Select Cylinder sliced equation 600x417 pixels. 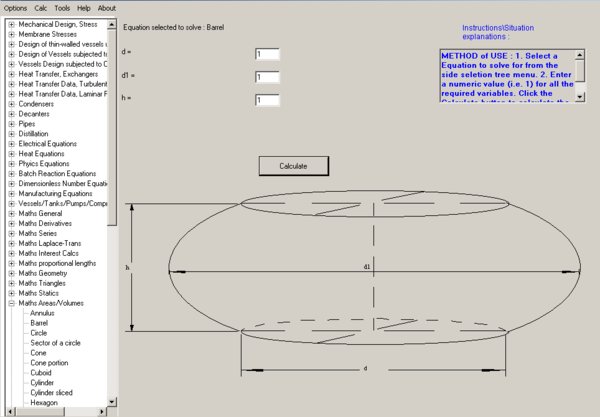point(51,393)
